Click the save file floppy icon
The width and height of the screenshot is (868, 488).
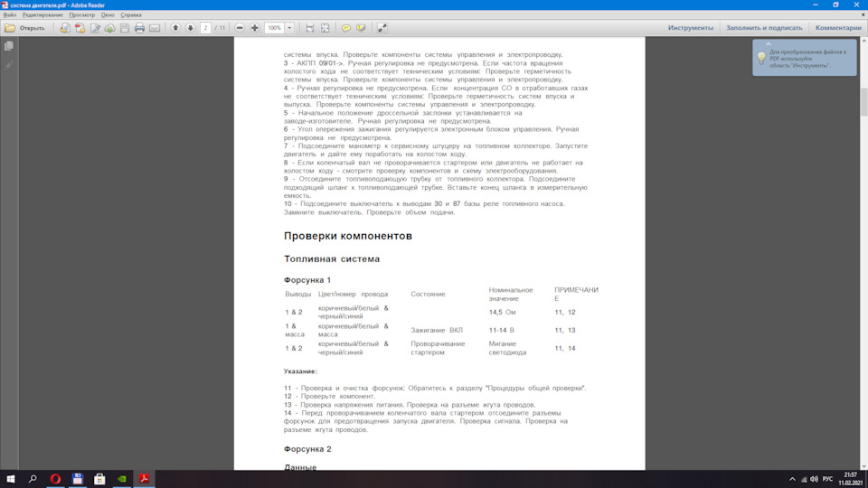coord(125,28)
